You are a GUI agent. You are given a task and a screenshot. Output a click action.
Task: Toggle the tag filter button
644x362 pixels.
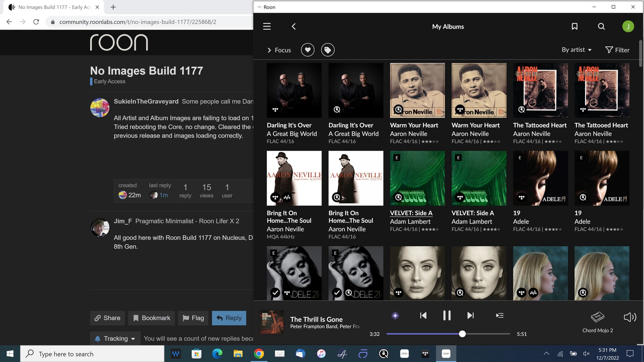[328, 50]
